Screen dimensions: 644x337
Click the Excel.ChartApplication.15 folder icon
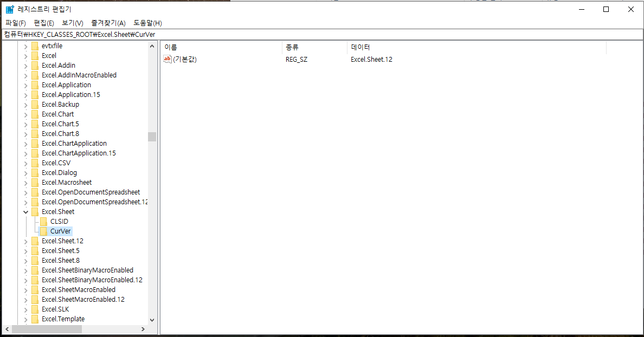35,153
